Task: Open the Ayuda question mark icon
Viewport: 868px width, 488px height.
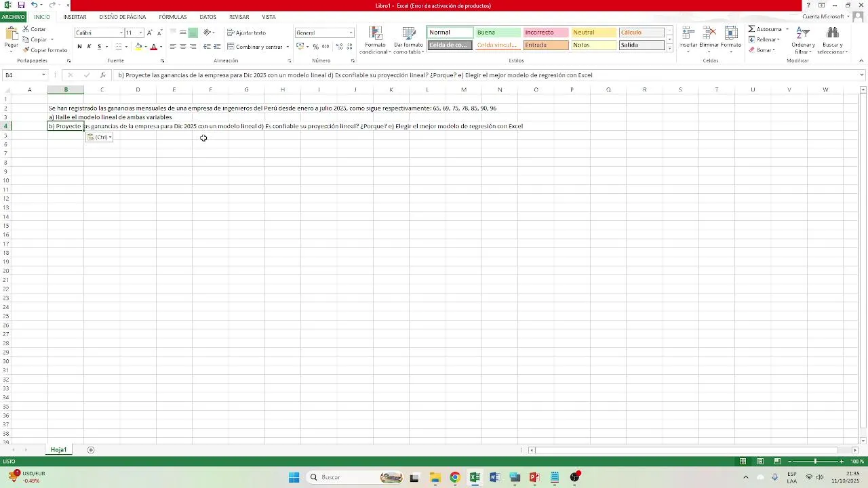Action: click(808, 5)
